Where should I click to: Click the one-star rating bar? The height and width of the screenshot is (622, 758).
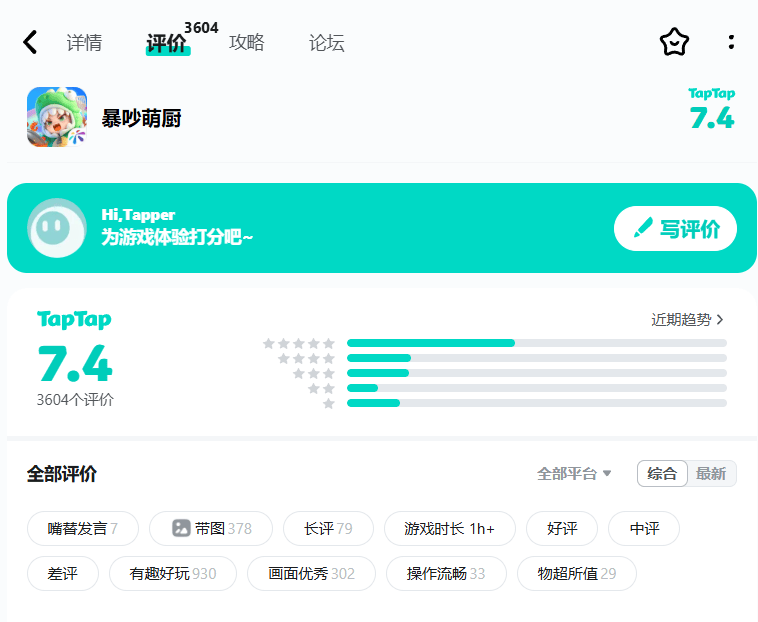(537, 403)
